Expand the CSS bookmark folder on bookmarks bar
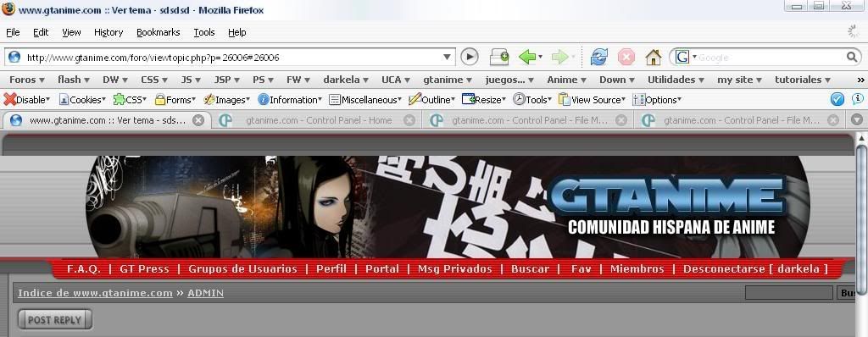The width and height of the screenshot is (868, 337). pyautogui.click(x=154, y=80)
